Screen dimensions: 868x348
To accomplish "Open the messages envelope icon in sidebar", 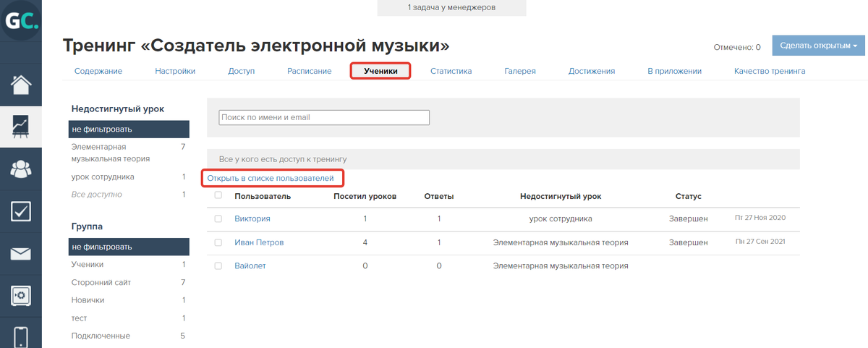I will (21, 254).
